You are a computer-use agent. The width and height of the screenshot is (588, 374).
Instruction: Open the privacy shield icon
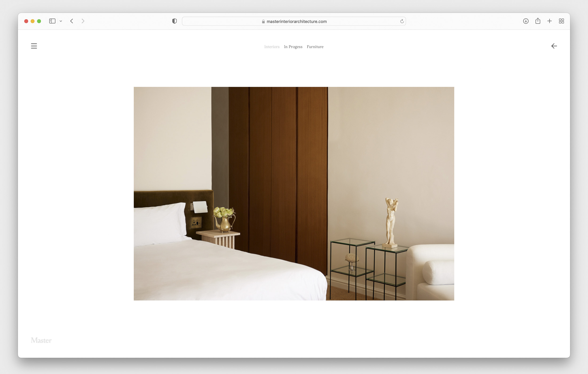tap(174, 21)
